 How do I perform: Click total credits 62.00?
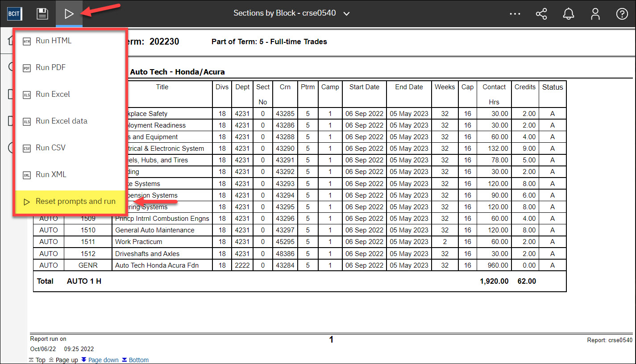coord(526,281)
